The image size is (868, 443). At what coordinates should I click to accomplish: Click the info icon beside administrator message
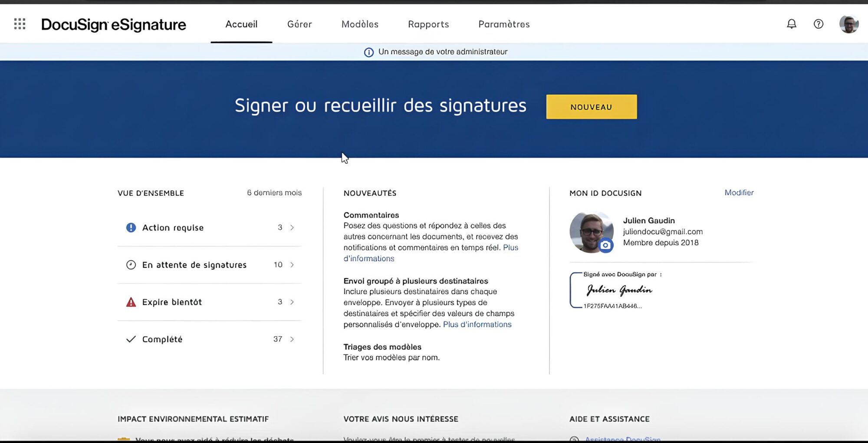pyautogui.click(x=368, y=52)
